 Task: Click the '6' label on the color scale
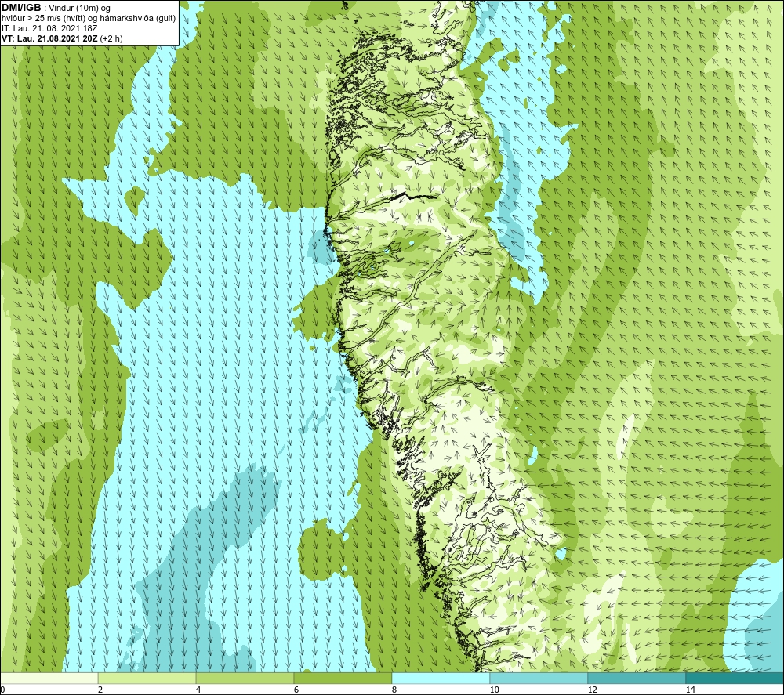[x=296, y=690]
